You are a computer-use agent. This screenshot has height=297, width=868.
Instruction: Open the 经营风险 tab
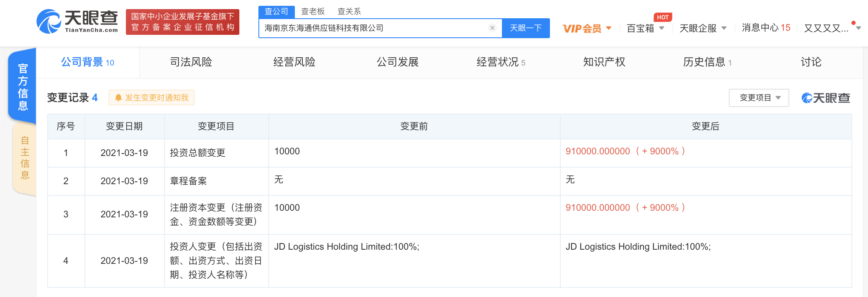(294, 62)
